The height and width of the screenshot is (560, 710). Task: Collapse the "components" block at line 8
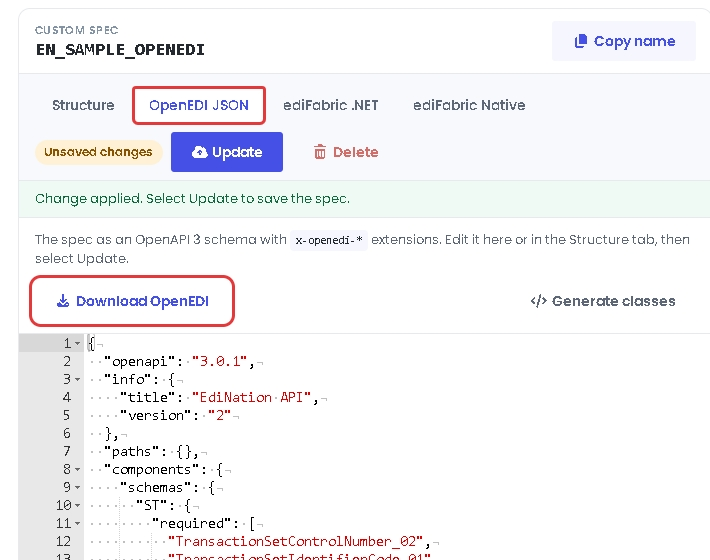click(77, 469)
